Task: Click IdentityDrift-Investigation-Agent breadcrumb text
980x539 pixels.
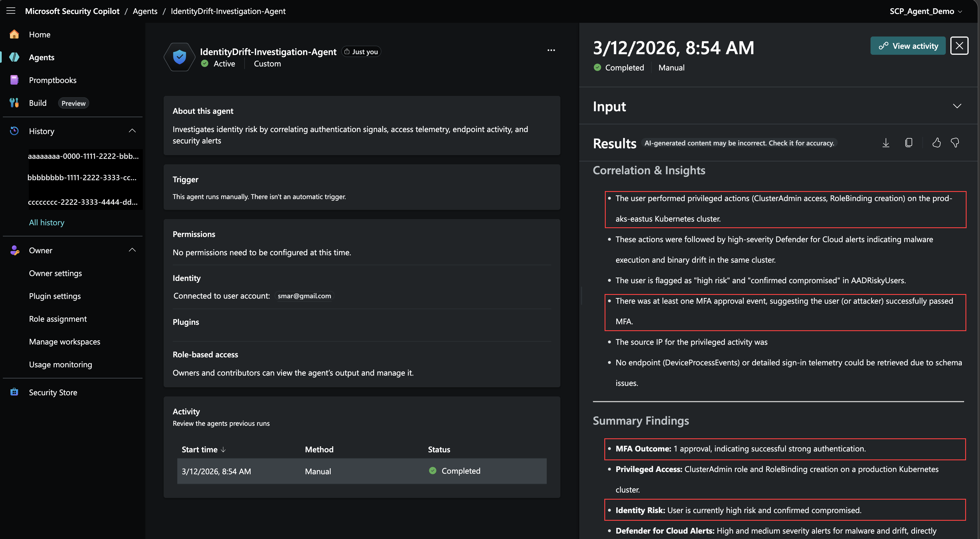Action: [228, 11]
